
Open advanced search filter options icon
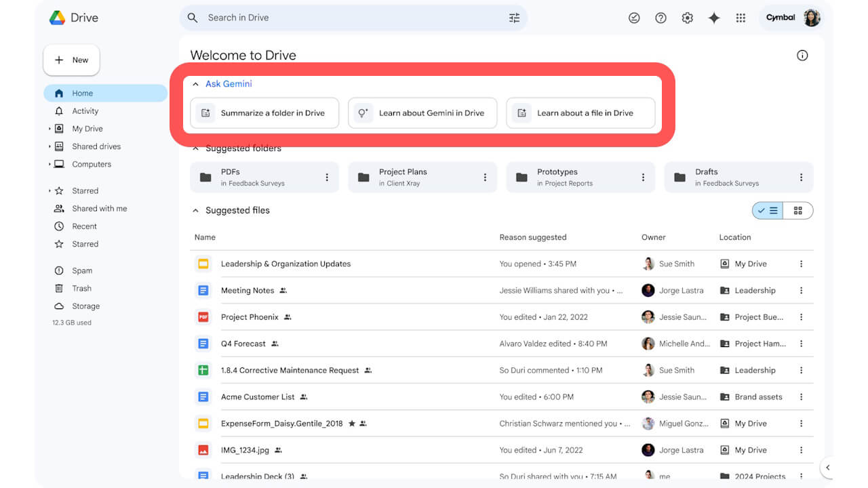[x=514, y=18]
